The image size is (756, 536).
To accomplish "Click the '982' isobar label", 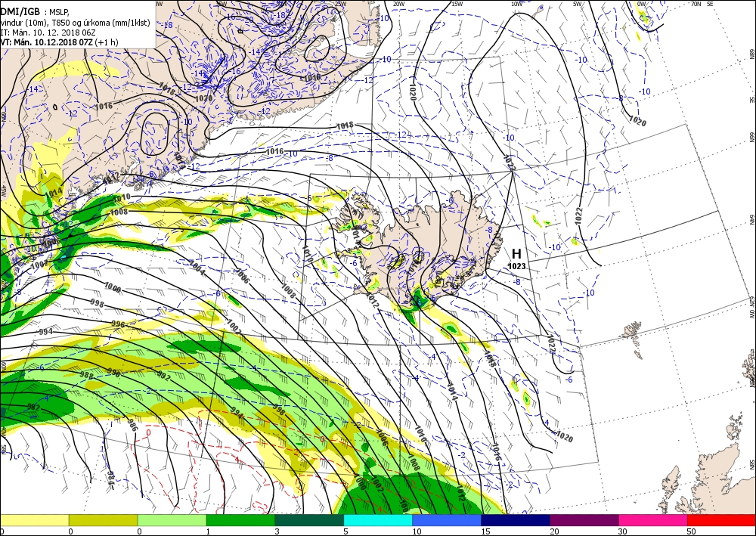I will pyautogui.click(x=33, y=408).
